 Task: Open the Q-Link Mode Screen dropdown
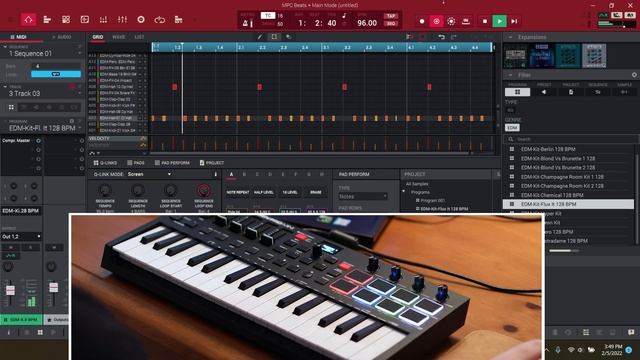pos(149,174)
